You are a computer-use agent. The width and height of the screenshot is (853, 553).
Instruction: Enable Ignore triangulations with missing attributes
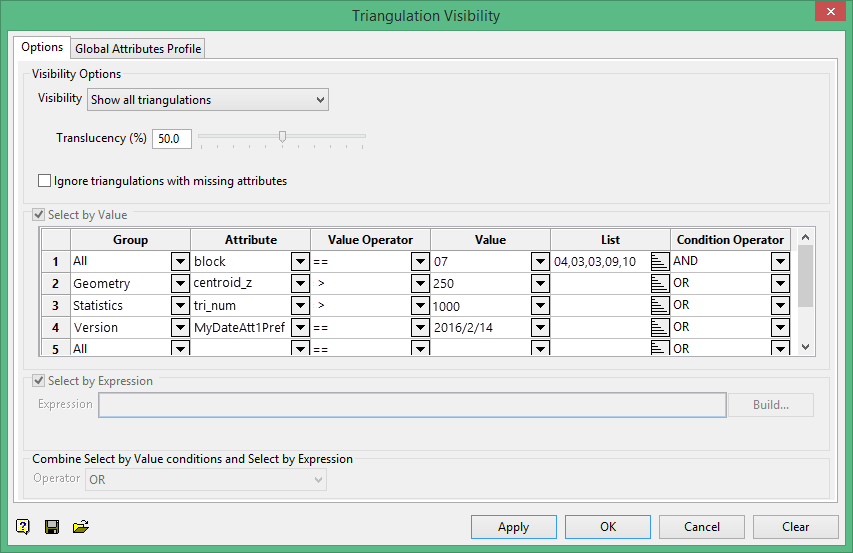pos(44,181)
